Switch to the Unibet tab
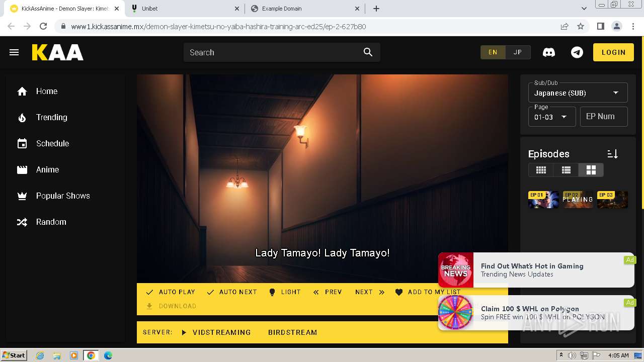Screen dimensions: 644x362 186,9
